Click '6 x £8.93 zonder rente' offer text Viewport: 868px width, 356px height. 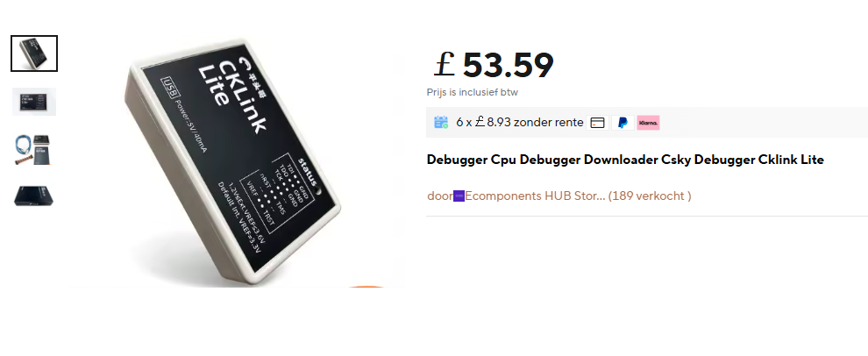pos(519,123)
